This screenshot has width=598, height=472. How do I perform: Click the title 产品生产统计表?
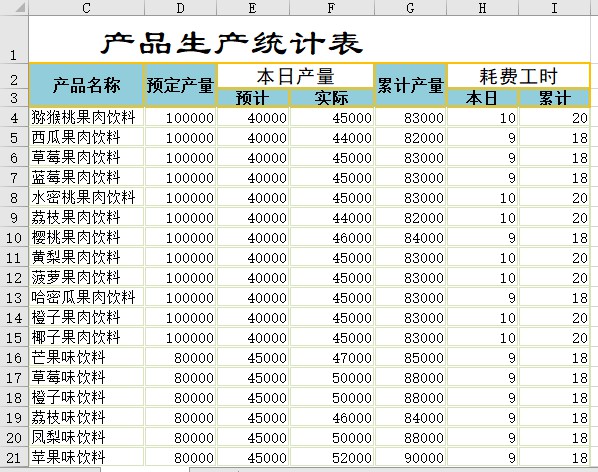click(232, 43)
